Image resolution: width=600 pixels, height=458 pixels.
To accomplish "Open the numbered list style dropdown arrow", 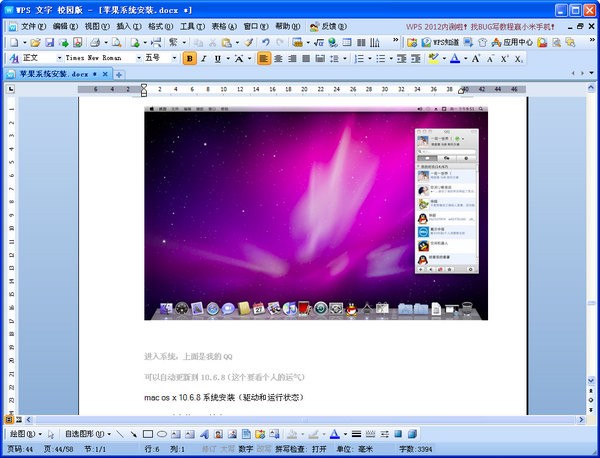I will [370, 59].
